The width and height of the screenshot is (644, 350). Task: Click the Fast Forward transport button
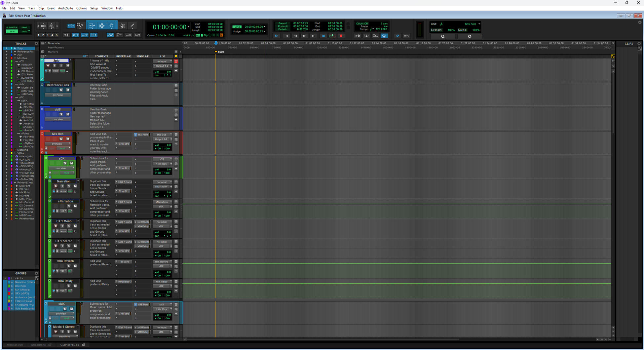coord(304,36)
